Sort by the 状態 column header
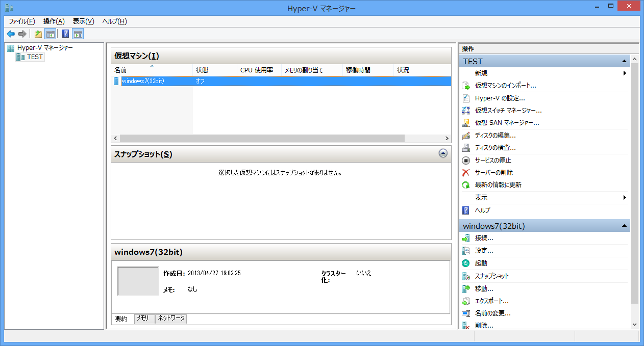This screenshot has width=644, height=346. pyautogui.click(x=215, y=70)
